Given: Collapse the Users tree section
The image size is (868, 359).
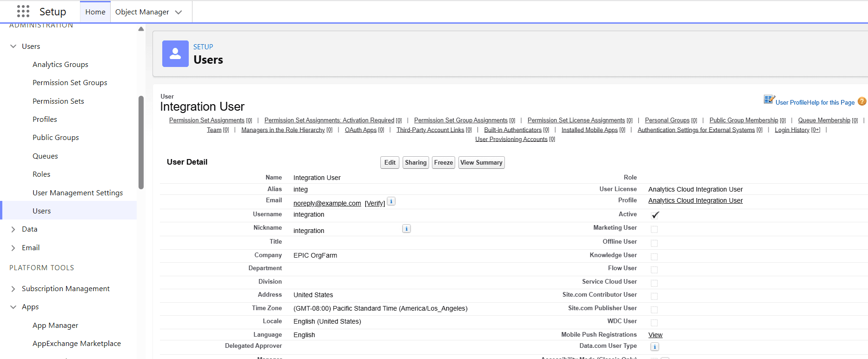Looking at the screenshot, I should [13, 46].
